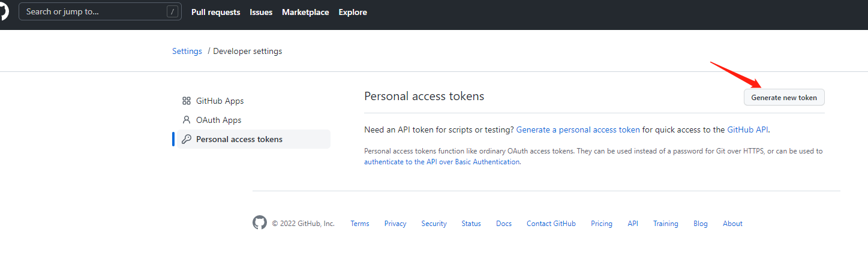
Task: Click the "© 2022 GitHub, Inc." footer text
Action: point(304,224)
